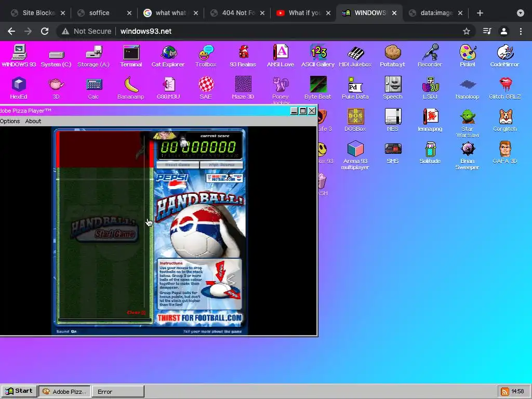Open G80.M3U playlist icon
Image resolution: width=532 pixels, height=399 pixels.
click(168, 88)
